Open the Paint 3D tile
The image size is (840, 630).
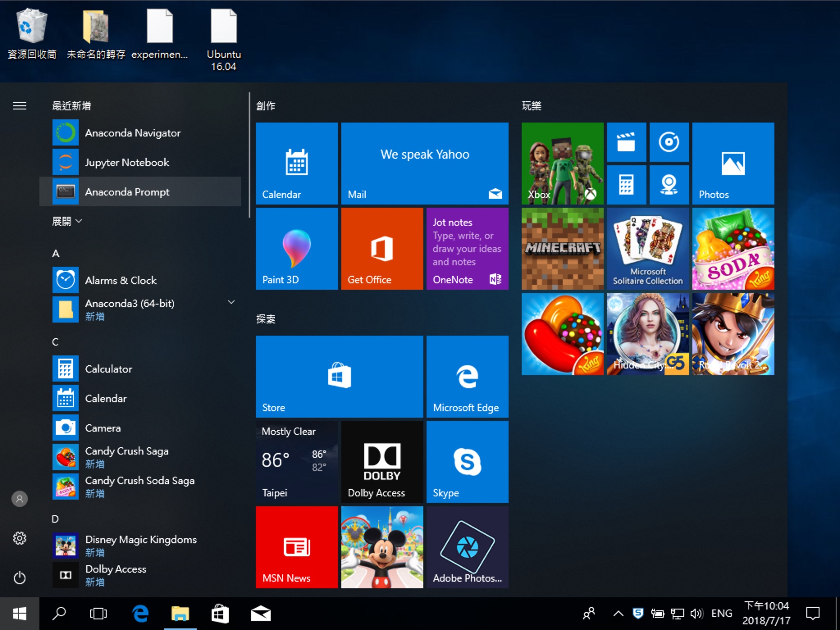[297, 248]
